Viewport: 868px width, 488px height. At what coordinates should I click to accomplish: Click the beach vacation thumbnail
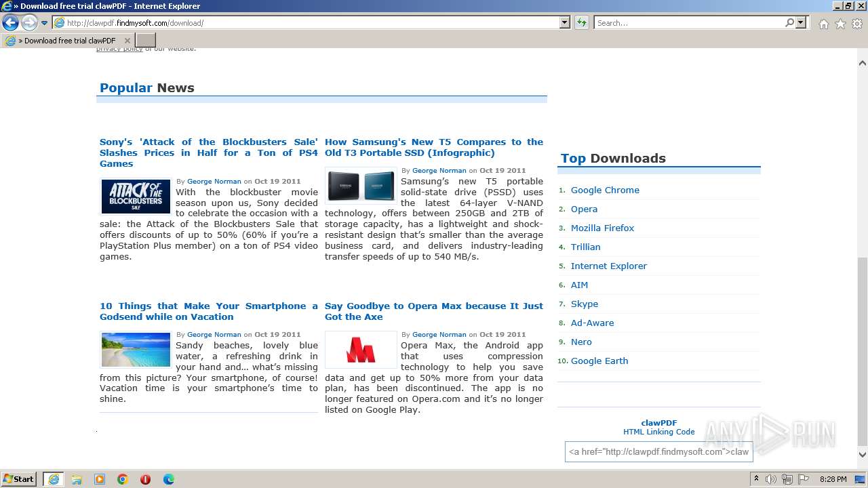click(136, 350)
